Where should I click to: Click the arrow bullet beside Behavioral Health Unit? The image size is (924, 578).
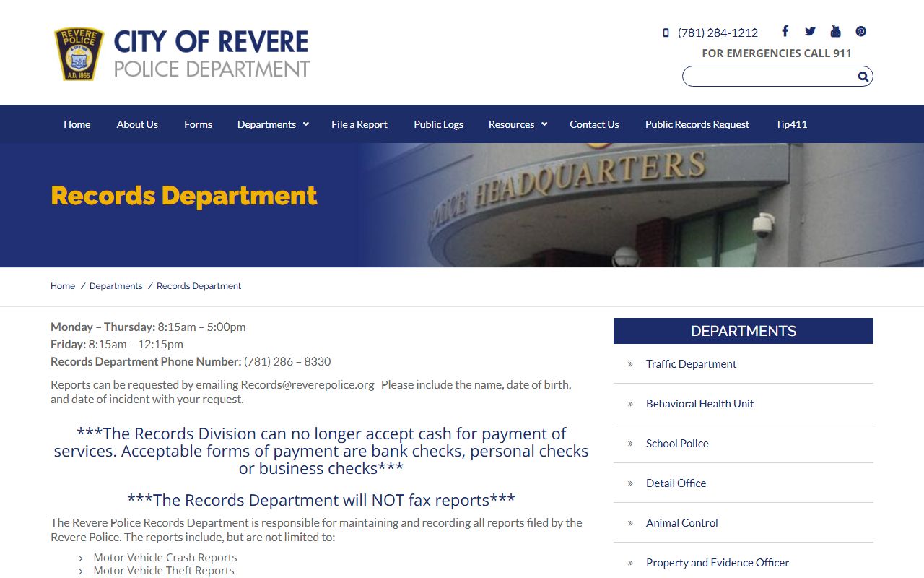point(630,404)
